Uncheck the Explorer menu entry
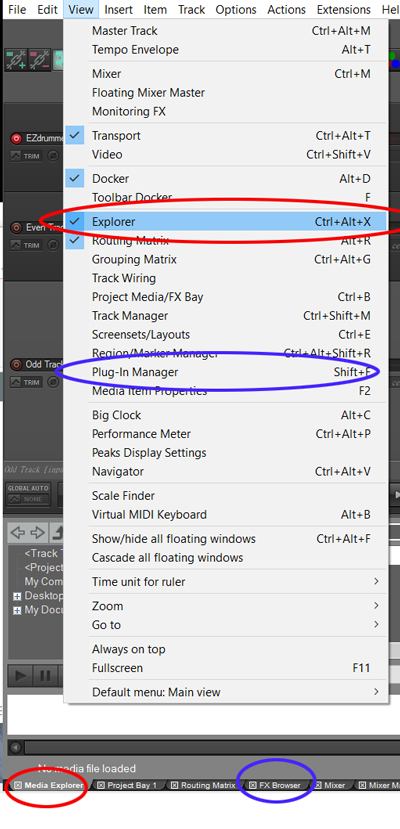The height and width of the screenshot is (829, 400). tap(226, 222)
